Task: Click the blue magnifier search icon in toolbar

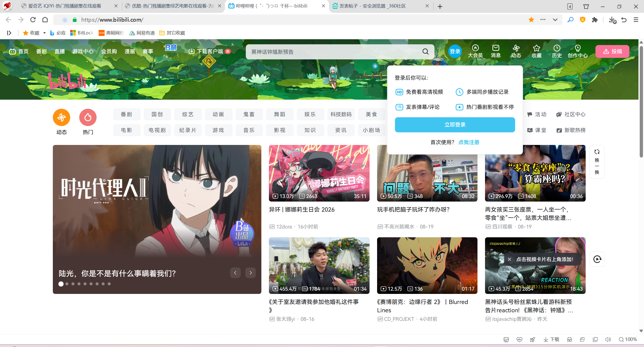Action: pyautogui.click(x=570, y=20)
